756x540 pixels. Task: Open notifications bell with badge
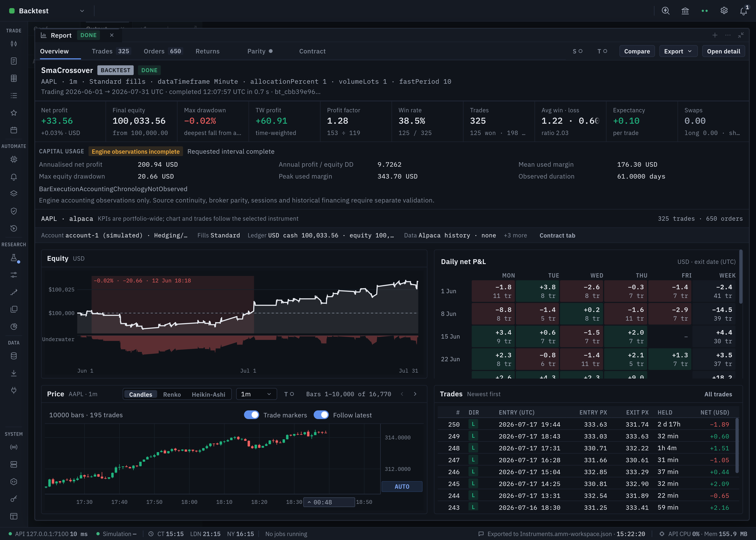point(743,11)
